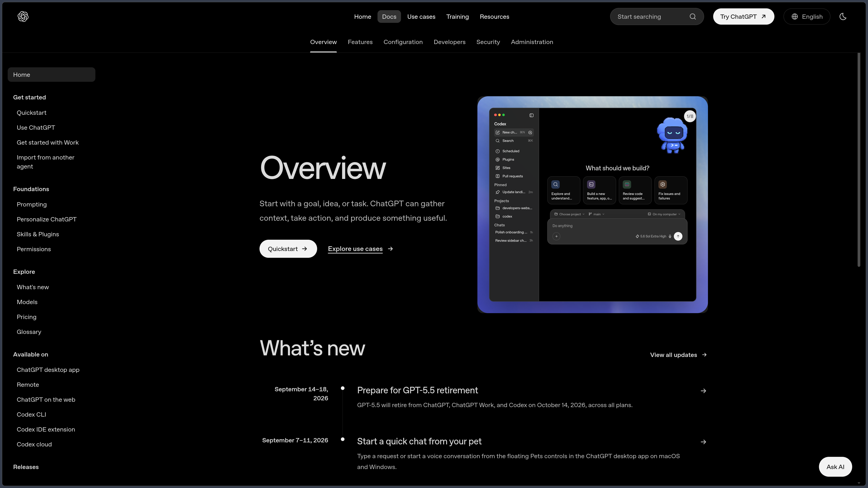
Task: Click the Ask AI button
Action: coord(835,467)
